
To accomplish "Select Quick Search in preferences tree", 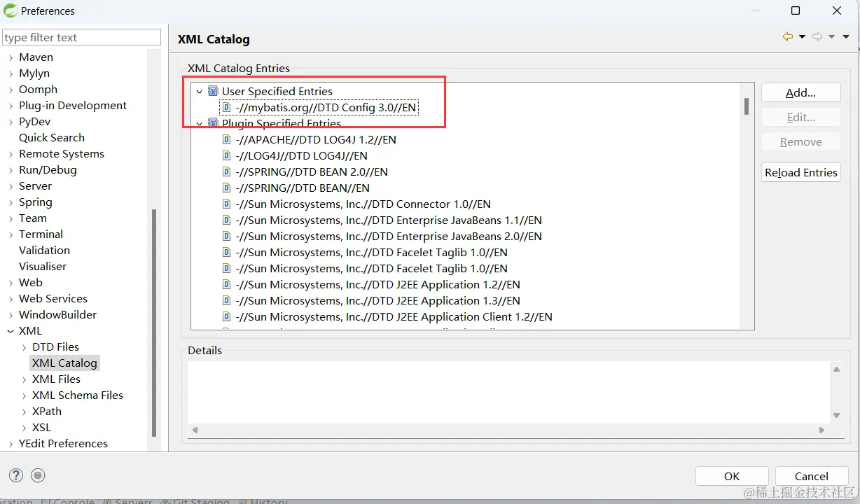I will [x=52, y=137].
